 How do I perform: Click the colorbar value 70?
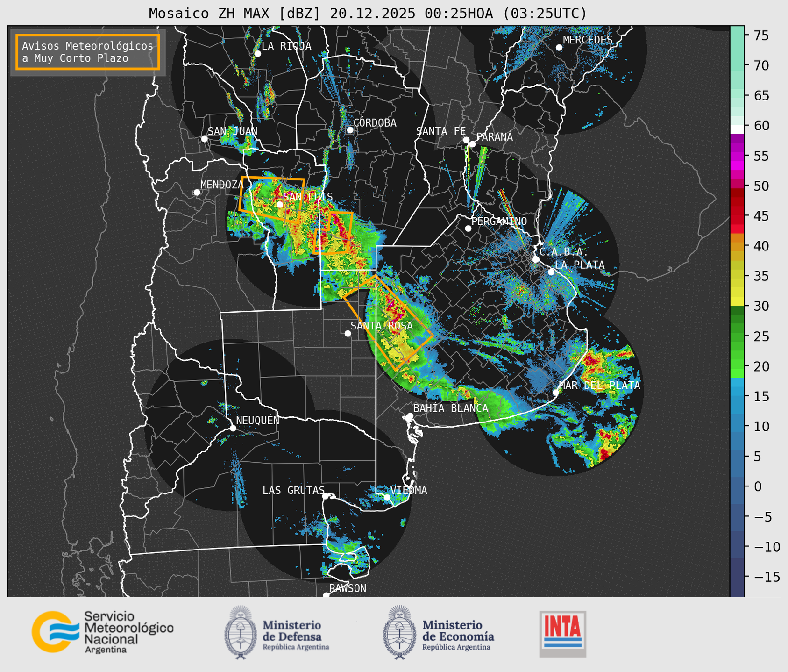click(761, 66)
